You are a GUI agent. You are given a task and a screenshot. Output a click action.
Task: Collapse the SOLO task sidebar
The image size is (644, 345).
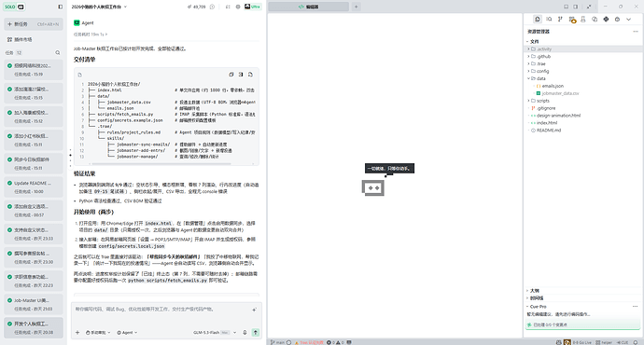[60, 7]
